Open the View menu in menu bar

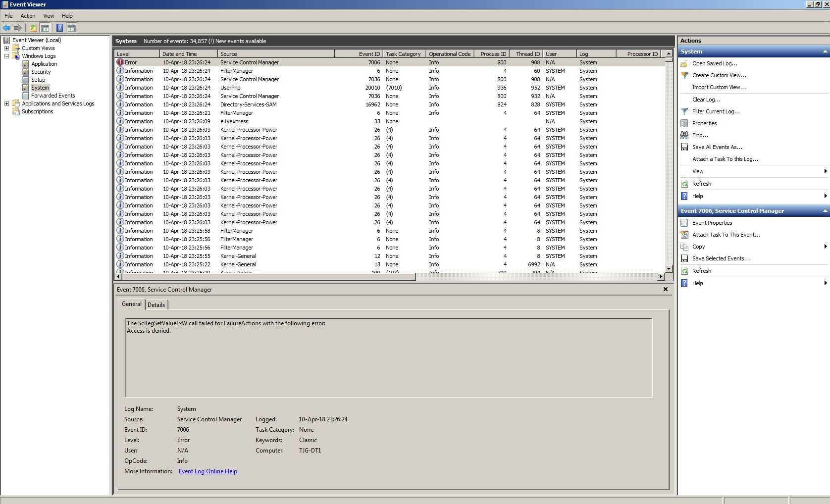pyautogui.click(x=49, y=16)
